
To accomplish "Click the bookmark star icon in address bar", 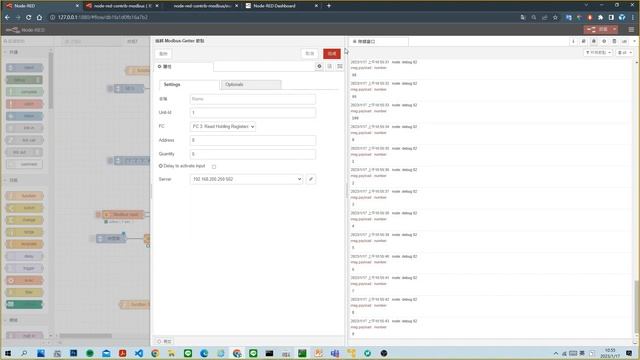I will [x=555, y=18].
